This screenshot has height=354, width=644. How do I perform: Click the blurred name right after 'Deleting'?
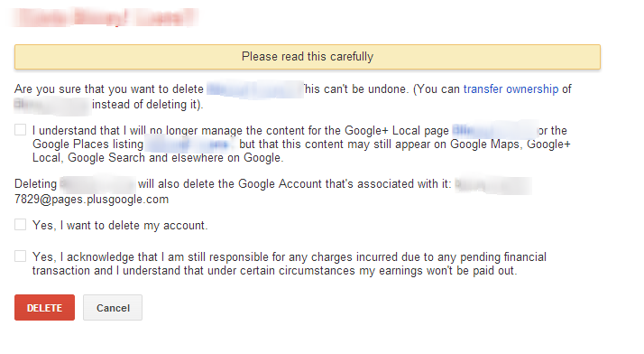[x=97, y=184]
